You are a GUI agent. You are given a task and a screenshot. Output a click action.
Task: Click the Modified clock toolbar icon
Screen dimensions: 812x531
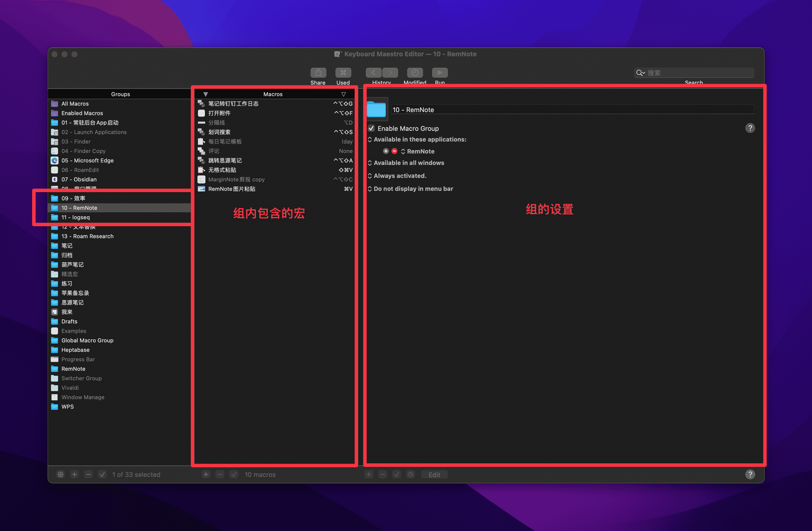(x=415, y=73)
